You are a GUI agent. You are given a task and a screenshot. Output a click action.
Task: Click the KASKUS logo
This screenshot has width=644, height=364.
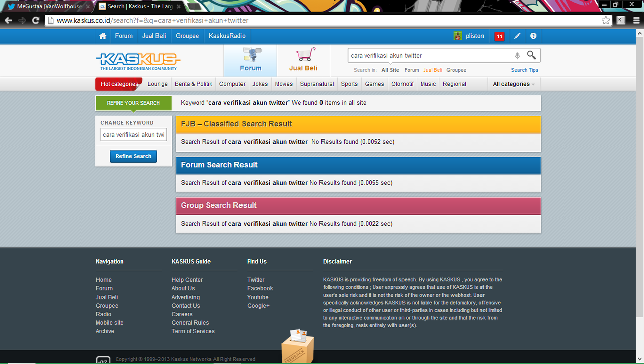click(x=138, y=61)
